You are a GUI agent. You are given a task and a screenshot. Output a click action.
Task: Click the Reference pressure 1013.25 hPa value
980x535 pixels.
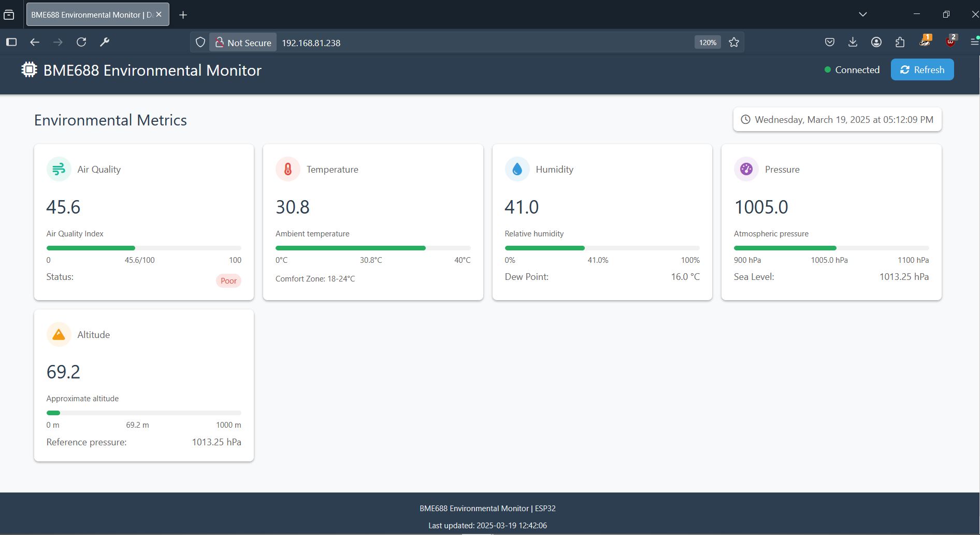(217, 442)
